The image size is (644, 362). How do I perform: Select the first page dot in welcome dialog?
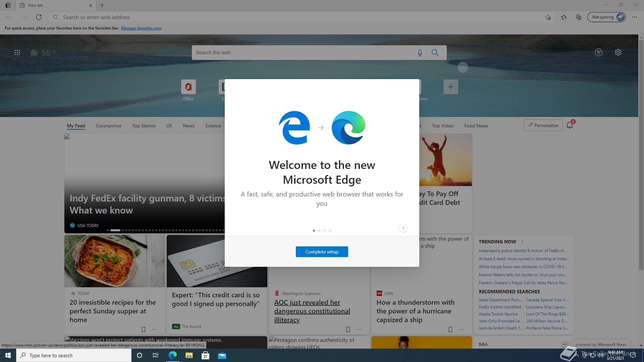click(x=314, y=231)
